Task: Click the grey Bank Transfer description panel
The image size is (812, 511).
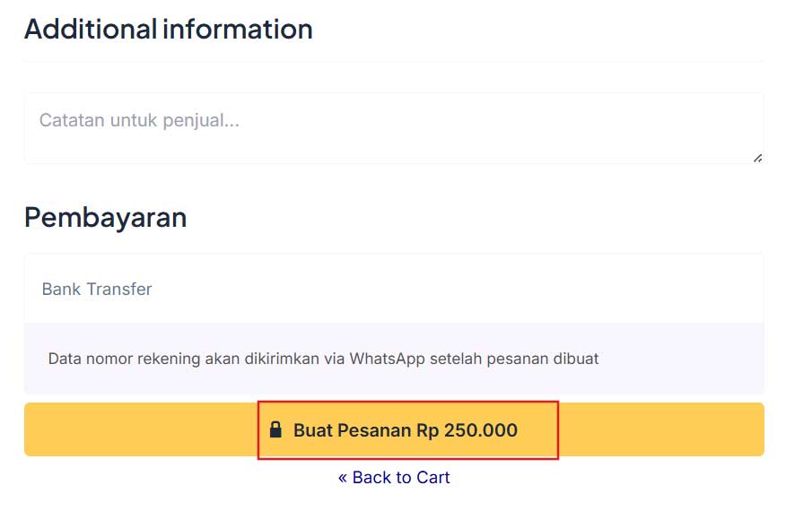Action: coord(394,359)
